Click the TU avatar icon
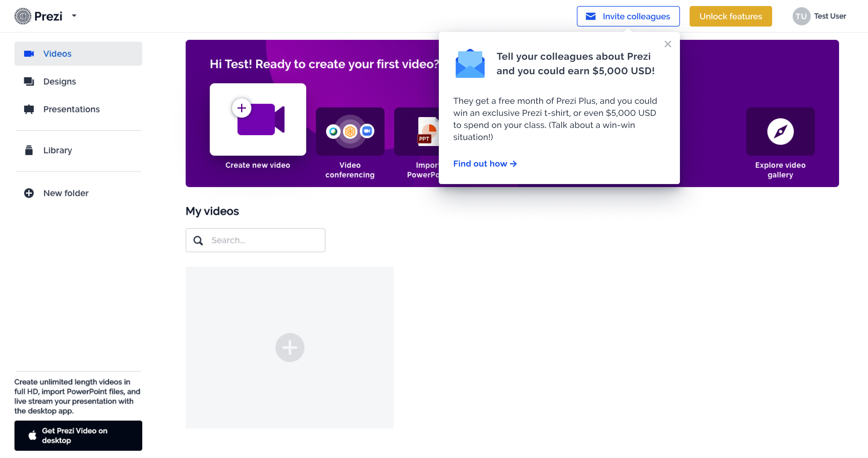Viewport: 868px width, 458px height. tap(801, 16)
